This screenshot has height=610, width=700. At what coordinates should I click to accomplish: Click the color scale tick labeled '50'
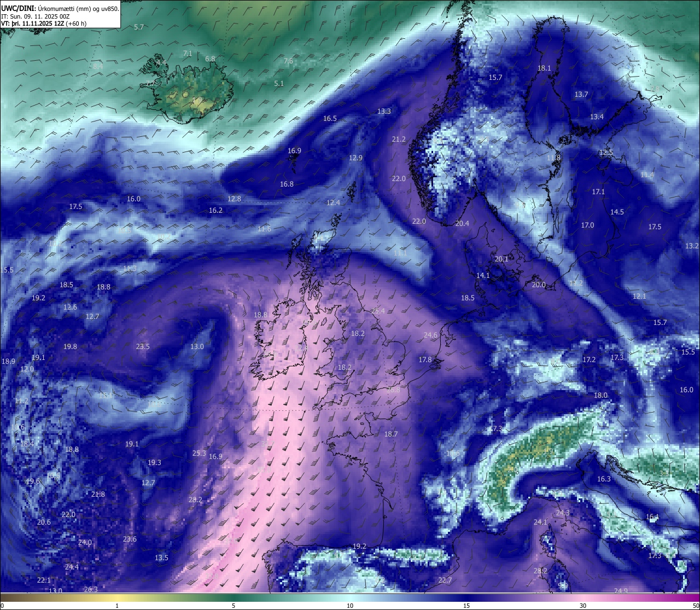(695, 606)
